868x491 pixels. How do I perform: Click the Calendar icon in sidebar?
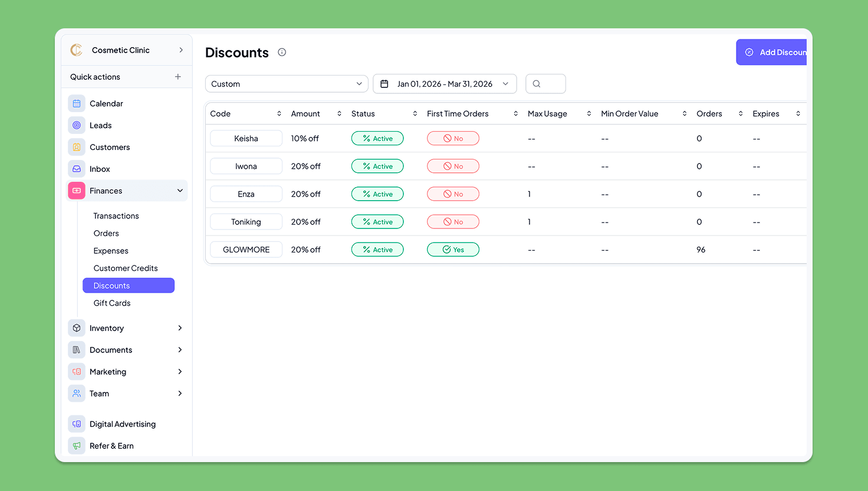coord(77,103)
